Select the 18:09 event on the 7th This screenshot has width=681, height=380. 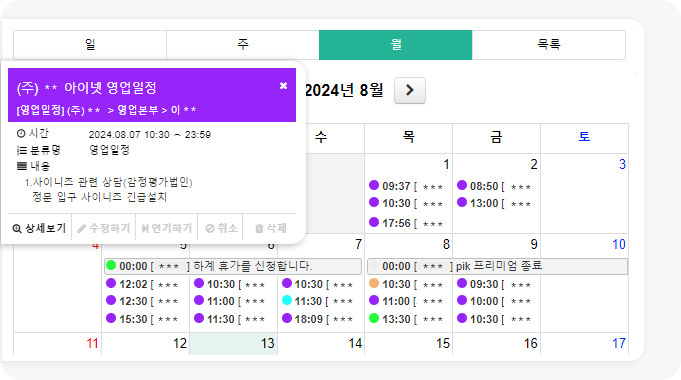pos(320,319)
